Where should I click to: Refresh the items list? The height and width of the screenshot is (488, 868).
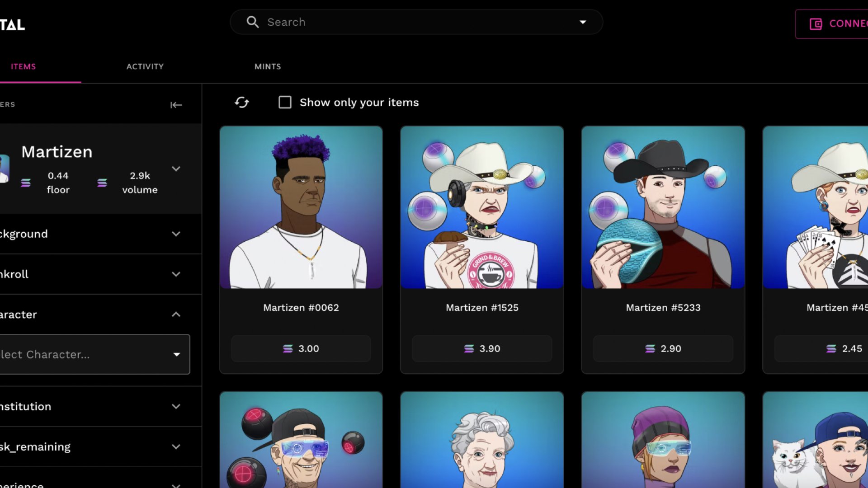click(x=242, y=103)
